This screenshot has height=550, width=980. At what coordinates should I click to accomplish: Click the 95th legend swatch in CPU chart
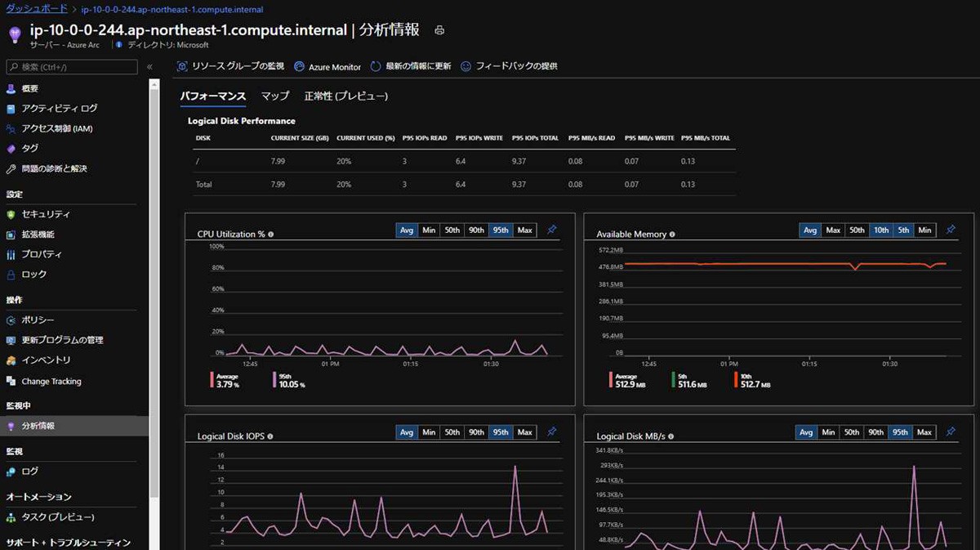pyautogui.click(x=274, y=379)
